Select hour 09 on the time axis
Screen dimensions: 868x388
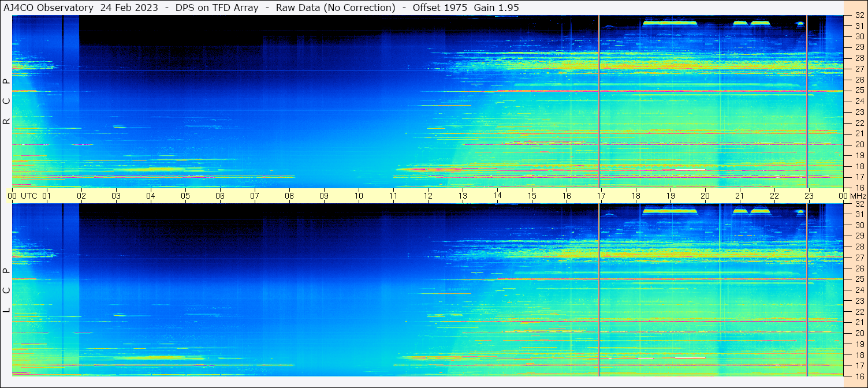tap(324, 196)
